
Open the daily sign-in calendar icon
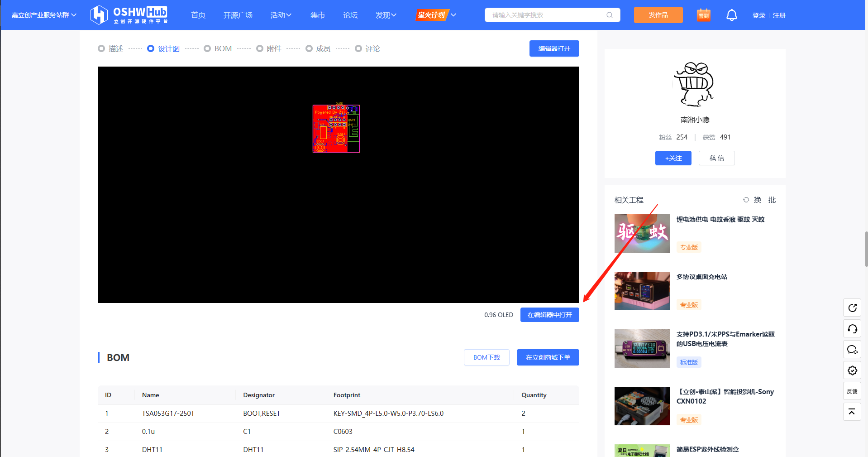[703, 15]
